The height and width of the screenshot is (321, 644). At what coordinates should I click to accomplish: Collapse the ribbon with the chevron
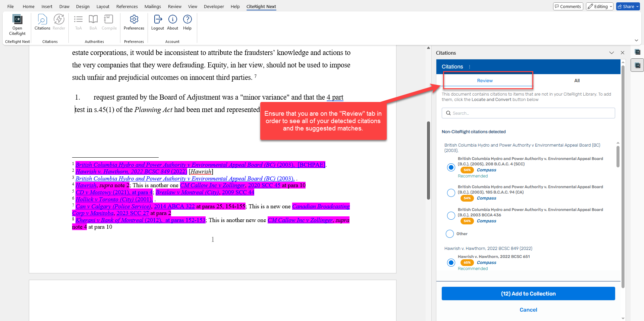636,40
